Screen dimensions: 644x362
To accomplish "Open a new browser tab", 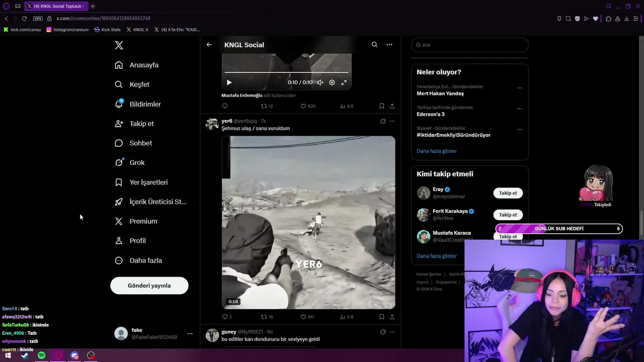I will 93,6.
